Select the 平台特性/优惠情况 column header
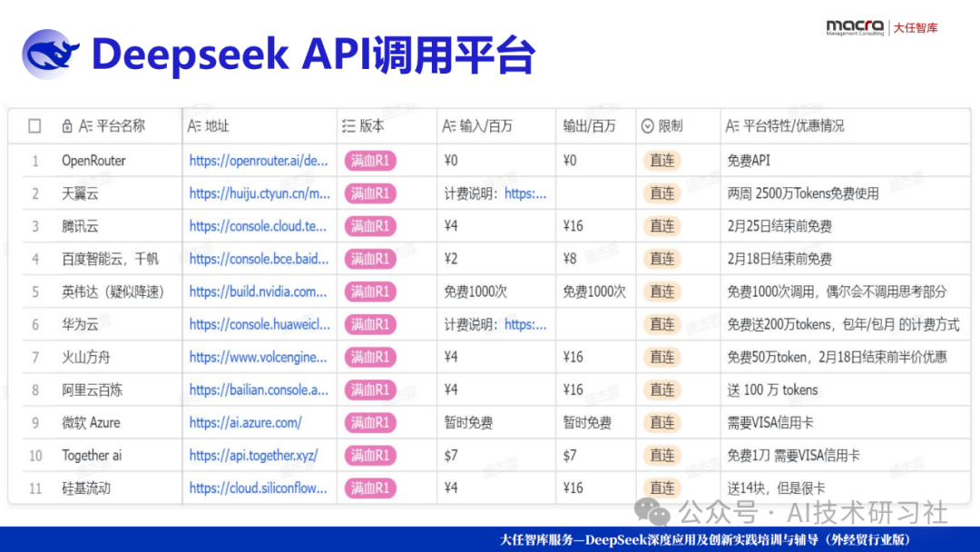The image size is (980, 552). [794, 126]
